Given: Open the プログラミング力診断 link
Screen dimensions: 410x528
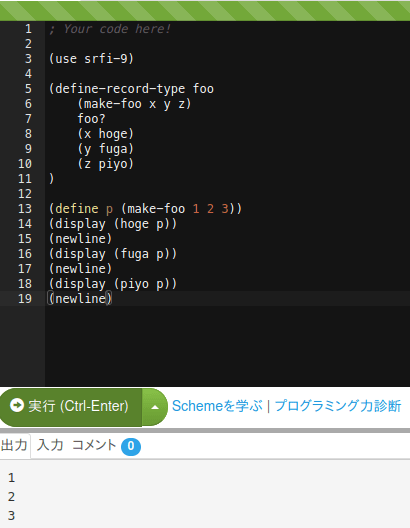Looking at the screenshot, I should click(338, 406).
